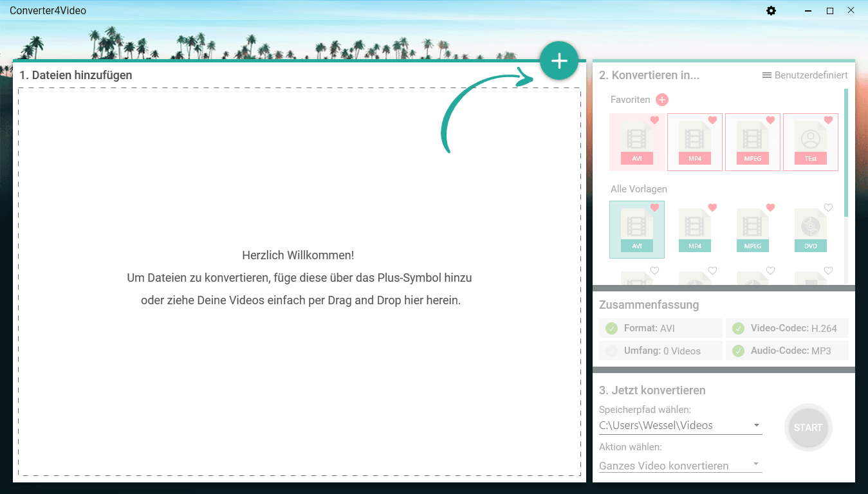This screenshot has height=494, width=868.
Task: Toggle favorite heart on the DVD template
Action: (828, 208)
